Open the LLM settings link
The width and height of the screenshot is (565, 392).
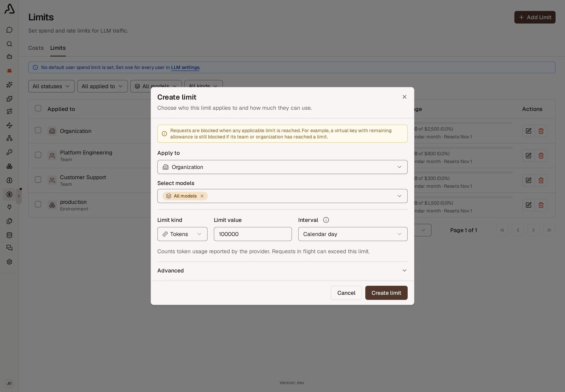[185, 67]
